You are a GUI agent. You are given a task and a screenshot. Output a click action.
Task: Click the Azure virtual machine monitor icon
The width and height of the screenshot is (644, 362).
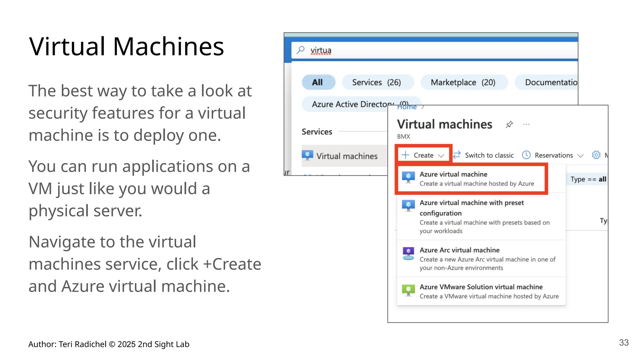408,178
